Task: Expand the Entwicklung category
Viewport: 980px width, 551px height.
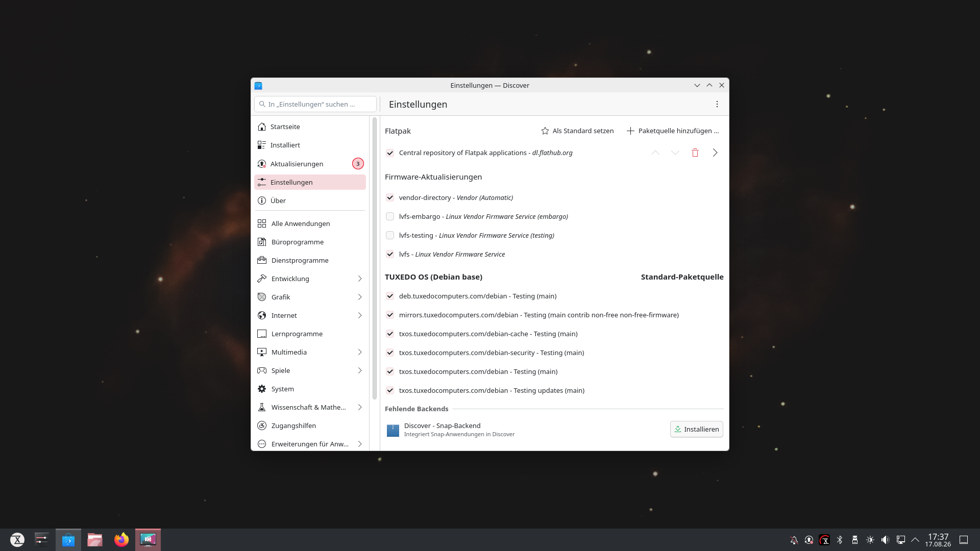Action: pos(360,279)
